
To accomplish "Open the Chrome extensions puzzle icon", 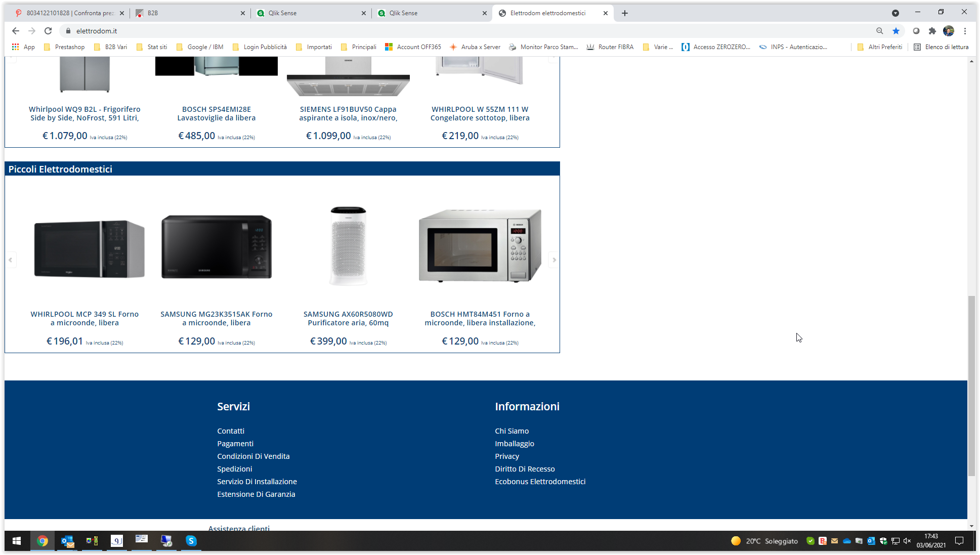I will 932,31.
